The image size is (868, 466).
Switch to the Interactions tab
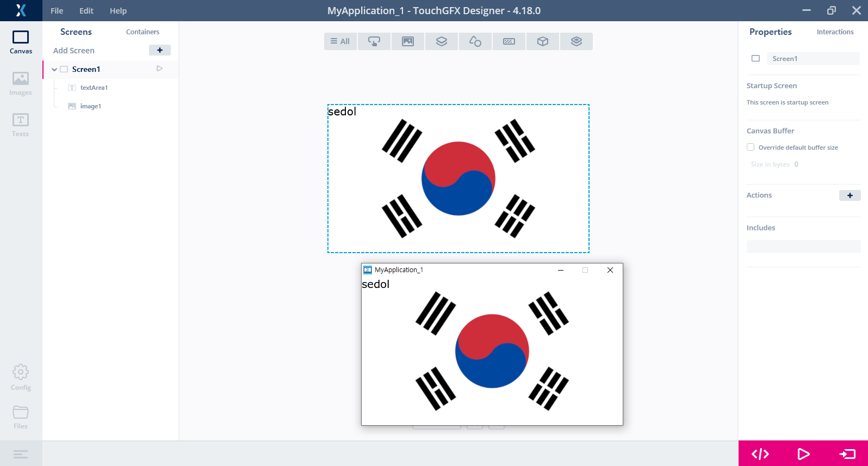(835, 32)
